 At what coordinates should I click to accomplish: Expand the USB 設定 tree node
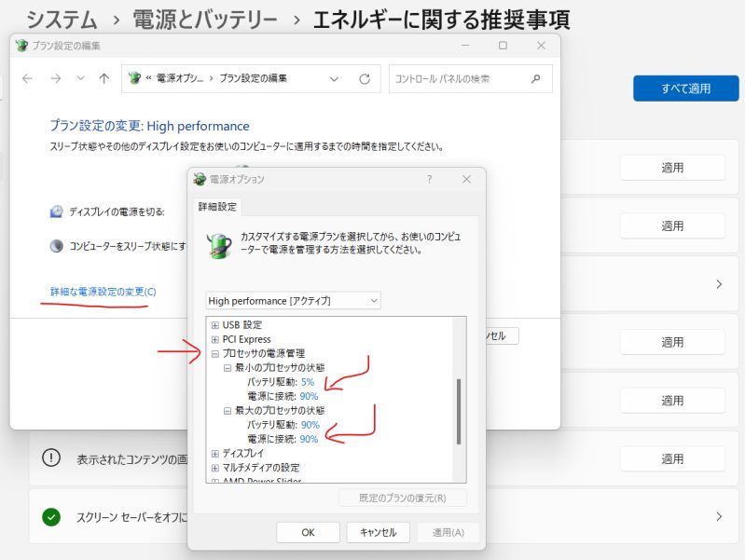[x=215, y=325]
